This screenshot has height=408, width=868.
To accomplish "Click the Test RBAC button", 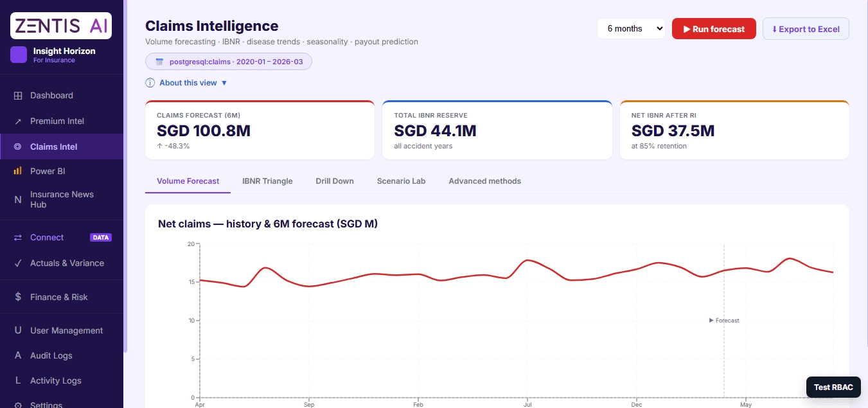I will [833, 387].
